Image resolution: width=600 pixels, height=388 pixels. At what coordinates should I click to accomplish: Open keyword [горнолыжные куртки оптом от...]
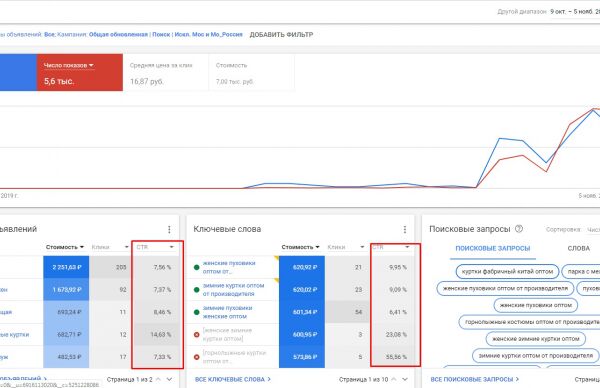[x=234, y=357]
